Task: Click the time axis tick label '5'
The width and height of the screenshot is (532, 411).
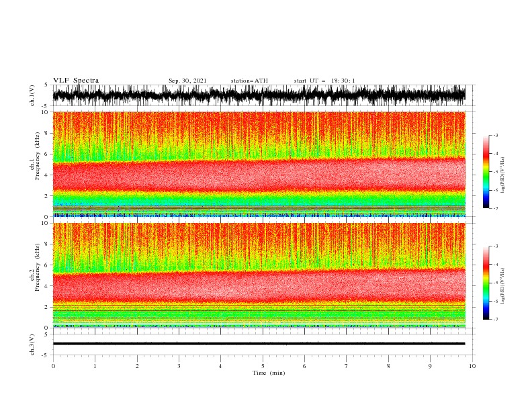Action: click(263, 366)
